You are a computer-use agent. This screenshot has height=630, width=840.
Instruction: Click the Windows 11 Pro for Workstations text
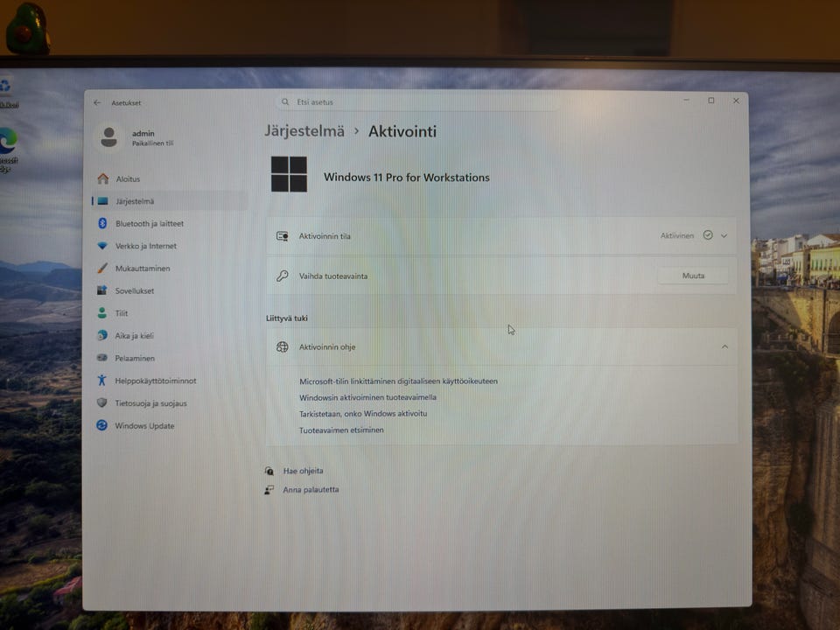click(x=407, y=178)
